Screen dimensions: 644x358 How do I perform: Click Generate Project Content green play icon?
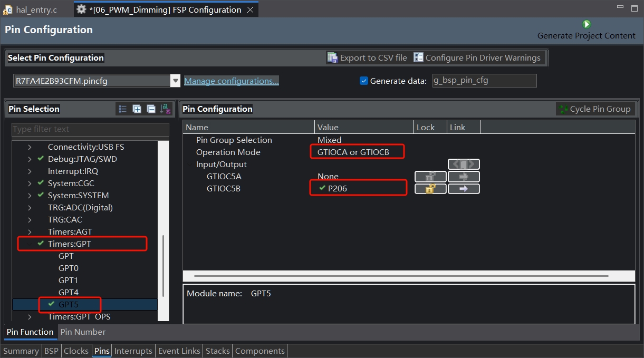[x=586, y=24]
